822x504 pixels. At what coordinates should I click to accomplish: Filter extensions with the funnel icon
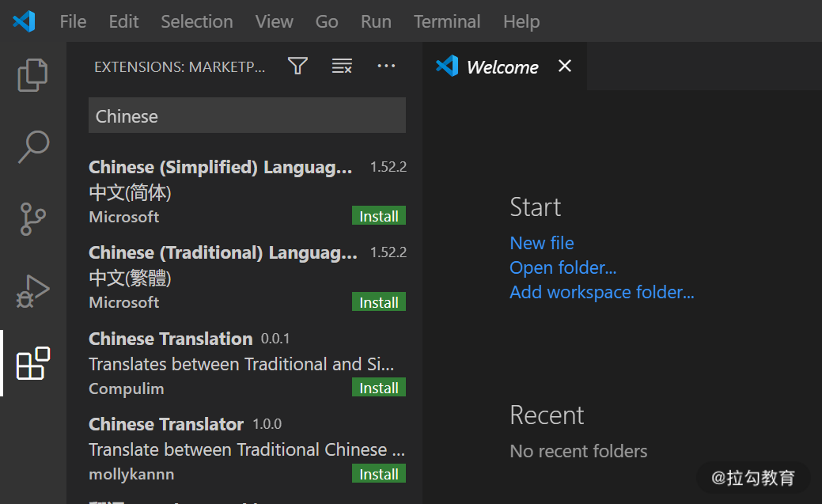[x=297, y=66]
